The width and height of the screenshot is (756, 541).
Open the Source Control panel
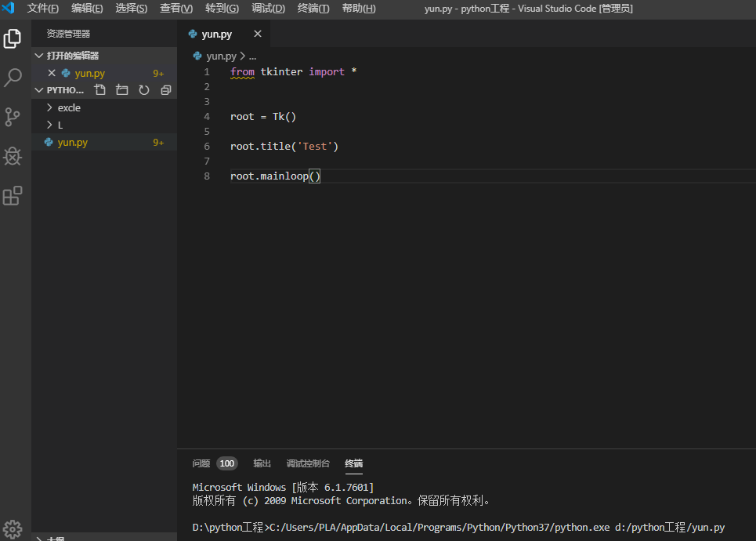12,117
